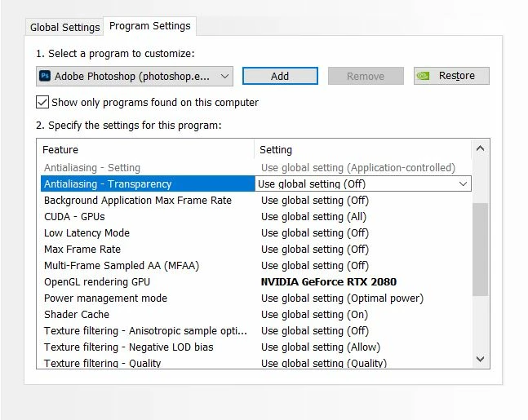Select the Antialiasing - Transparency feature row
The image size is (528, 420).
[x=148, y=183]
